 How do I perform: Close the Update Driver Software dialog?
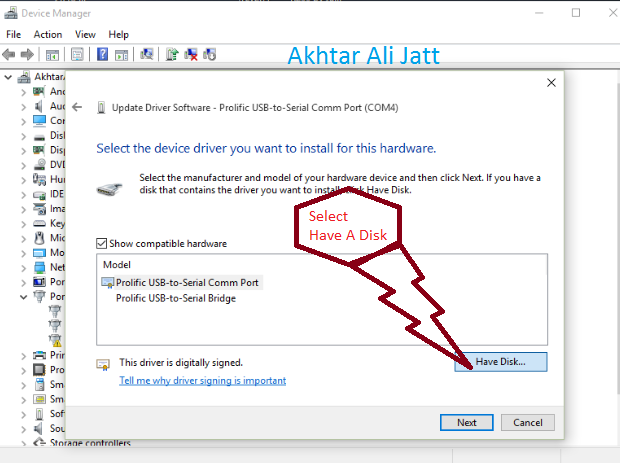[551, 83]
